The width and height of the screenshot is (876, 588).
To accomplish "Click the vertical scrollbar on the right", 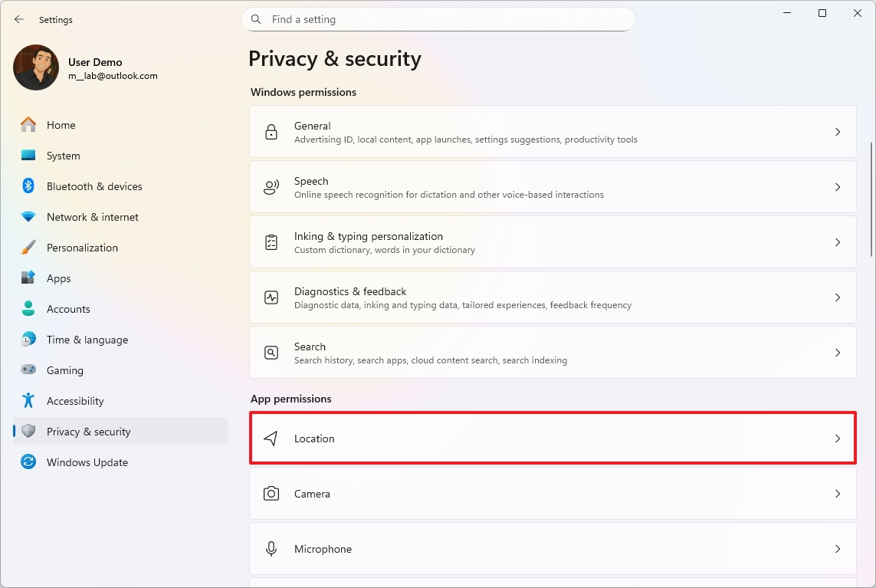I will pyautogui.click(x=871, y=199).
